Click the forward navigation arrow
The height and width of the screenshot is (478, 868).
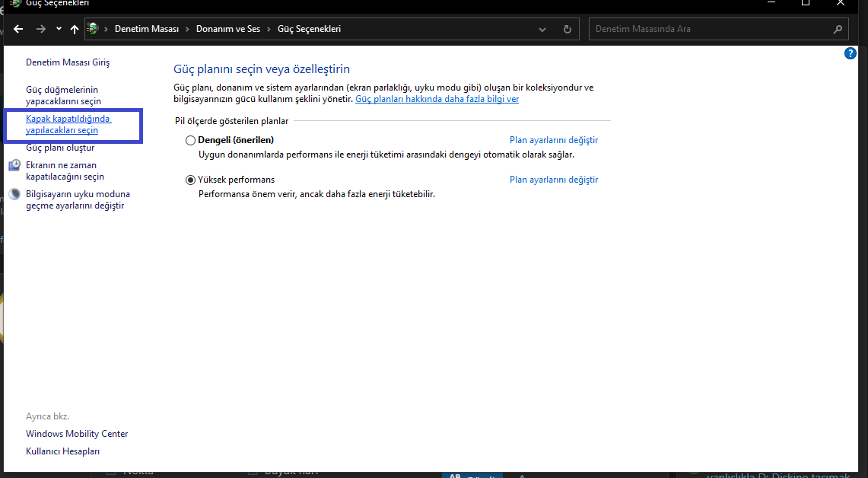click(40, 29)
